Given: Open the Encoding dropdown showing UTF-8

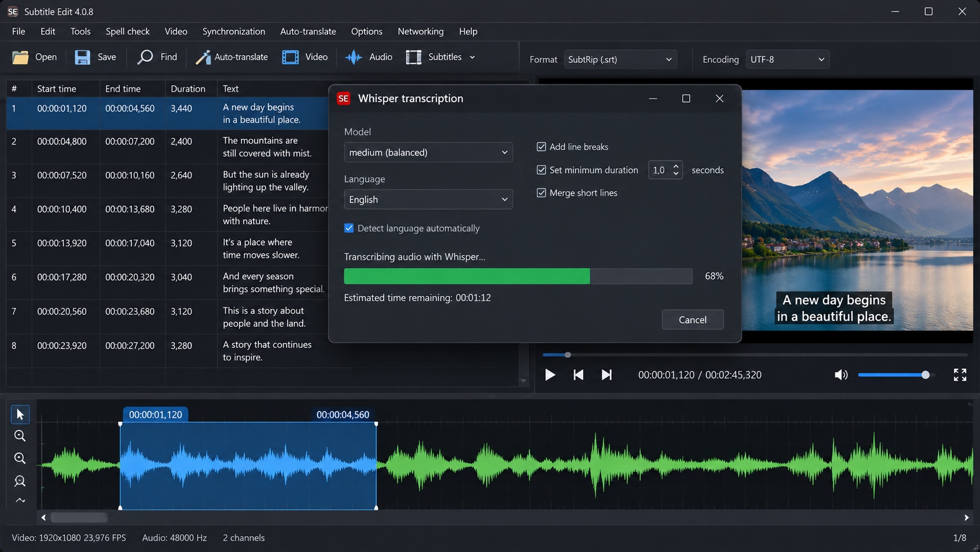Looking at the screenshot, I should click(x=788, y=59).
